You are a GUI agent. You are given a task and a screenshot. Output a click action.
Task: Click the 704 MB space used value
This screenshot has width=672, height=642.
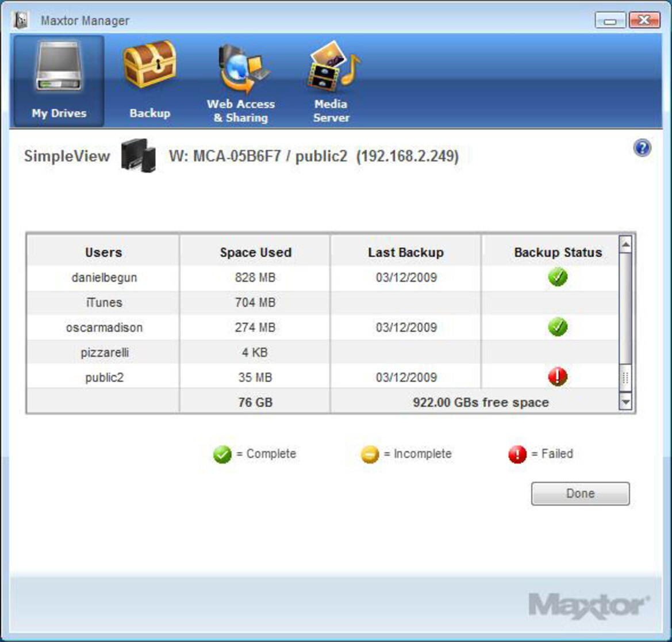tap(255, 303)
